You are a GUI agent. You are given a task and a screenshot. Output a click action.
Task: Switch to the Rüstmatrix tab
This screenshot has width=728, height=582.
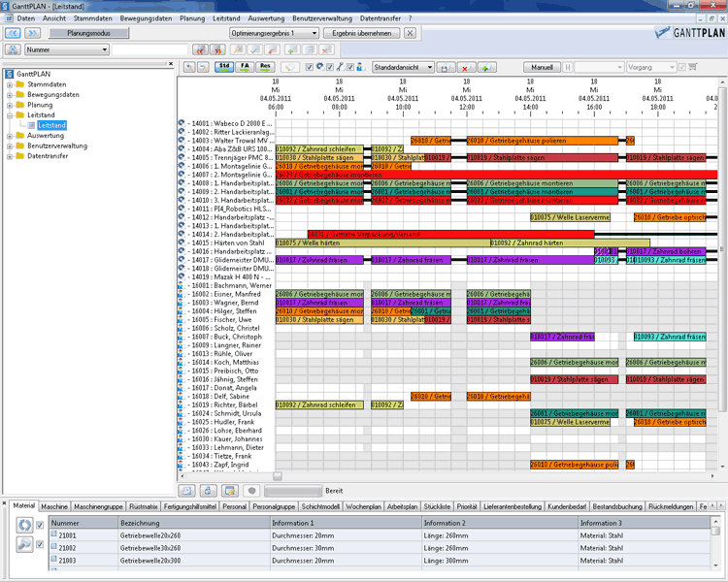pos(143,506)
